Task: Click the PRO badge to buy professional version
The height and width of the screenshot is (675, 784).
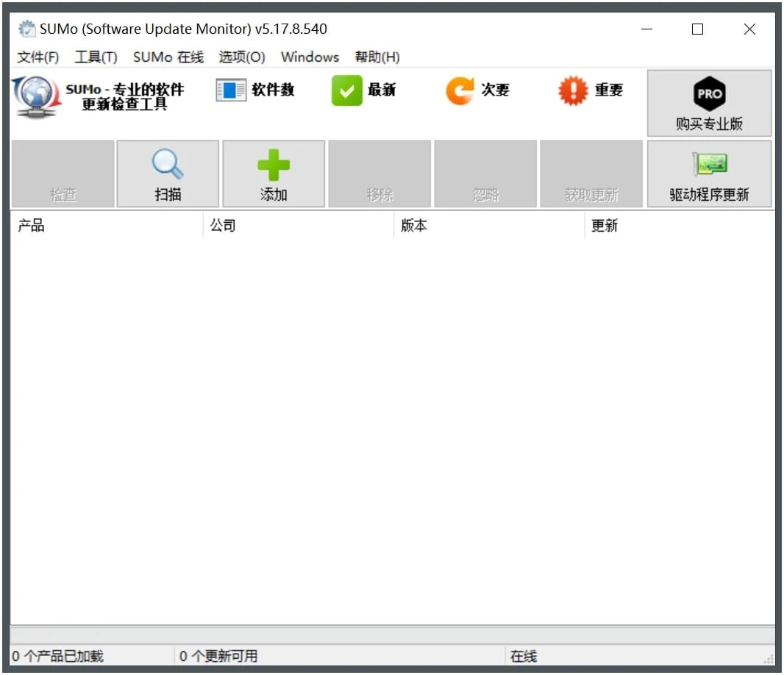Action: pos(709,93)
